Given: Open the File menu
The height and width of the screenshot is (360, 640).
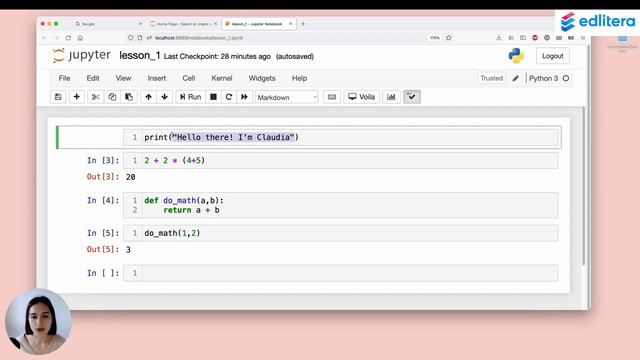Looking at the screenshot, I should [64, 78].
